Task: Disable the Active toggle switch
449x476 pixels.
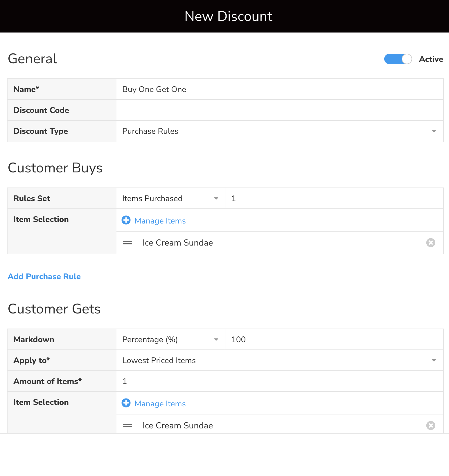Action: 398,59
